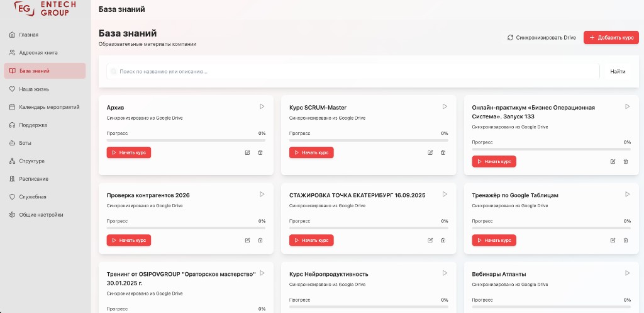644x313 pixels.
Task: Click play icon on Проверка контрагентов 2026 card
Action: (x=262, y=194)
